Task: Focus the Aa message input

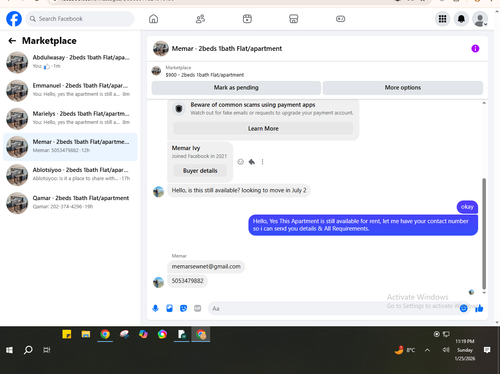Action: point(333,308)
